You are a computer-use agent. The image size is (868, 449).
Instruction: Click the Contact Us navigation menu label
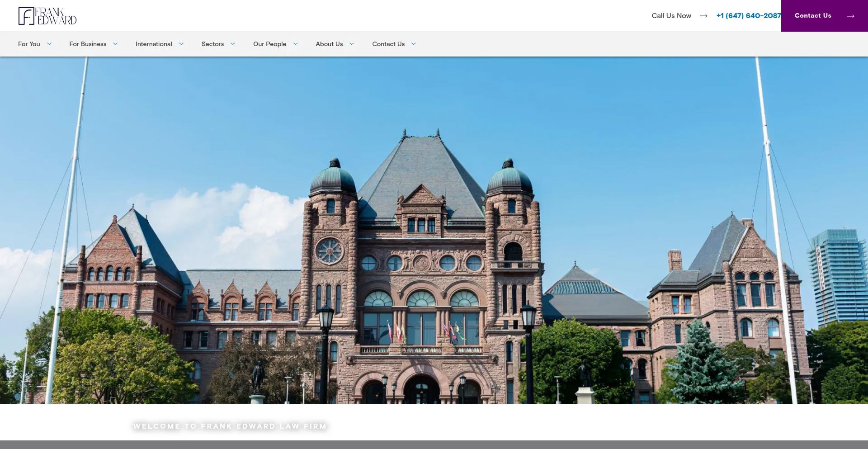[x=388, y=44]
